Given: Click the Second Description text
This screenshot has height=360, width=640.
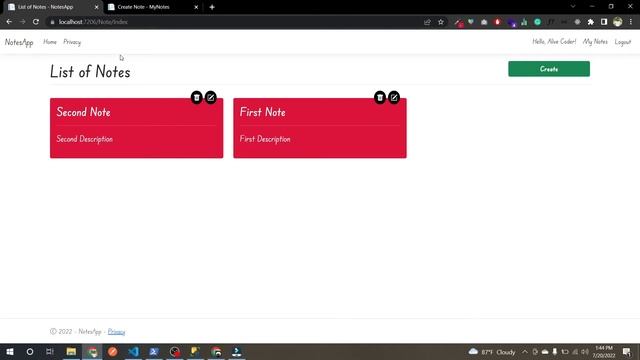Looking at the screenshot, I should (84, 139).
